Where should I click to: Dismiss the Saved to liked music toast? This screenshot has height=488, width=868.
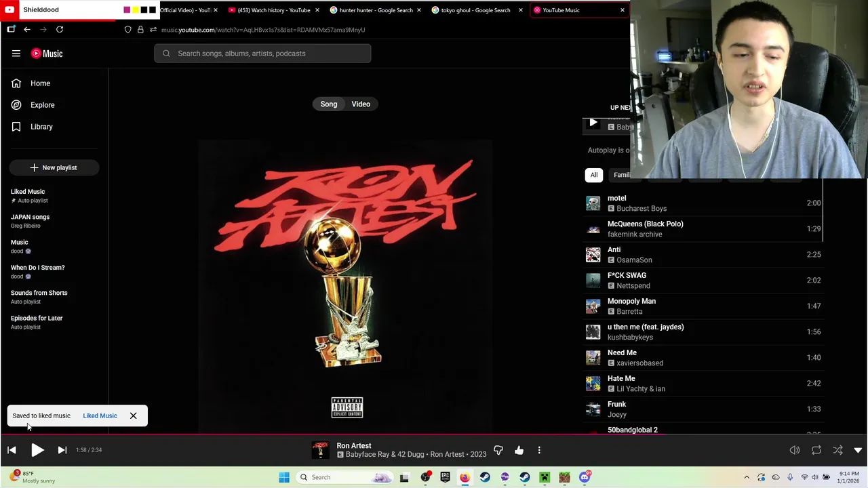click(133, 415)
